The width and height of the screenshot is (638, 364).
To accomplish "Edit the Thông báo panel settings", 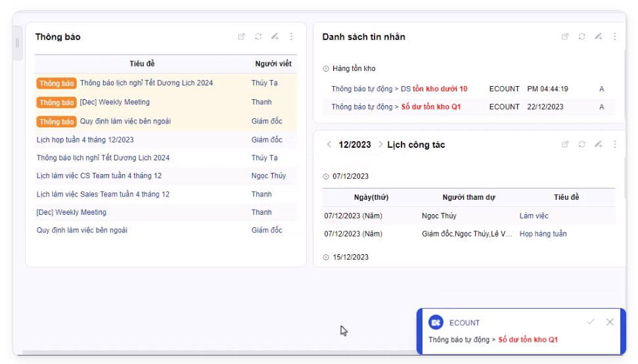I will pyautogui.click(x=275, y=37).
